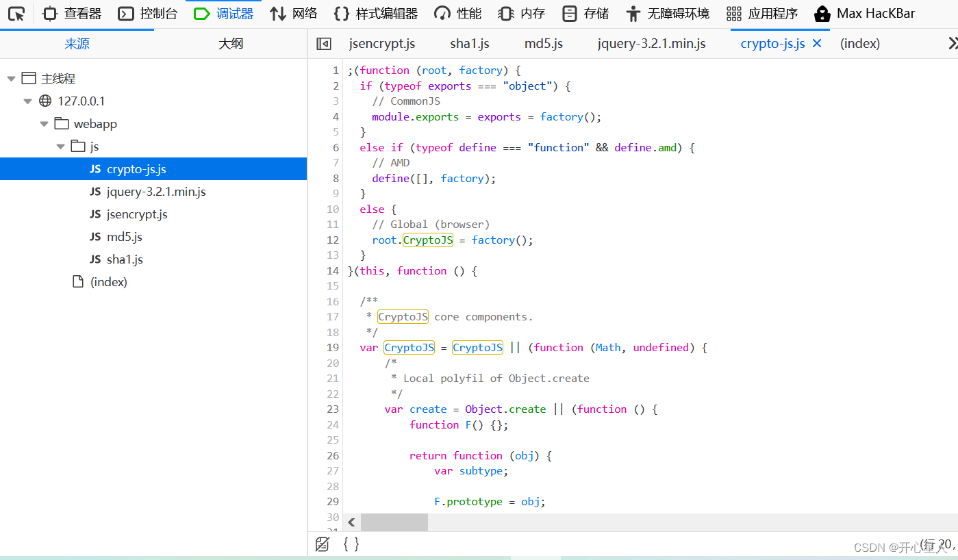This screenshot has width=958, height=560.
Task: Click 'var subtype;' on line 27
Action: (471, 471)
